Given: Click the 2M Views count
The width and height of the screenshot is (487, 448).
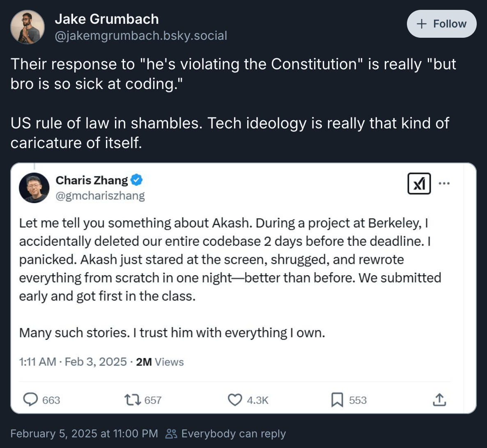Looking at the screenshot, I should [x=160, y=362].
